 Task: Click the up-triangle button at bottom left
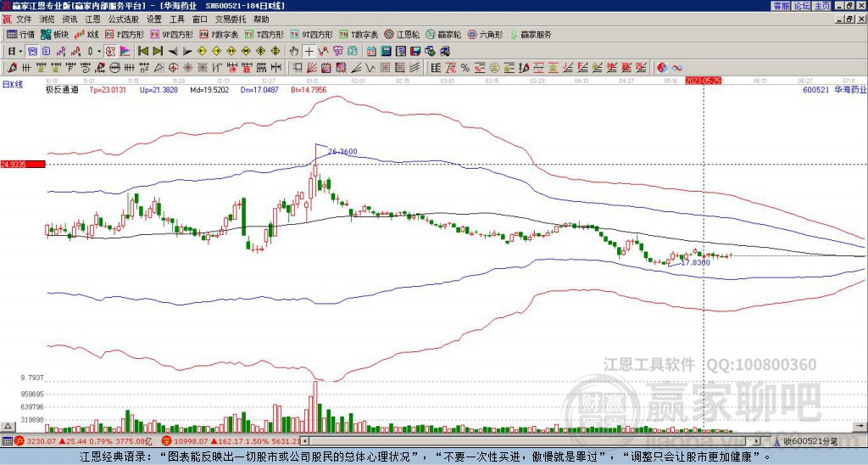[8, 426]
